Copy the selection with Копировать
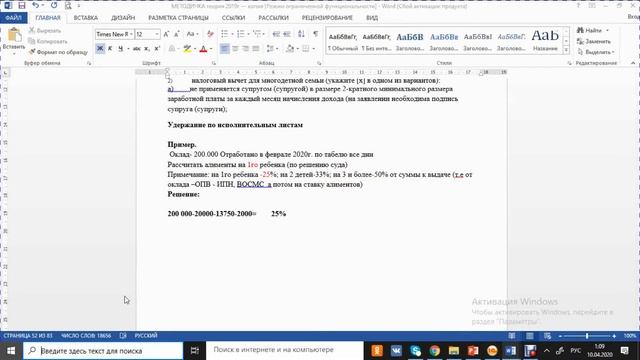 coord(48,41)
